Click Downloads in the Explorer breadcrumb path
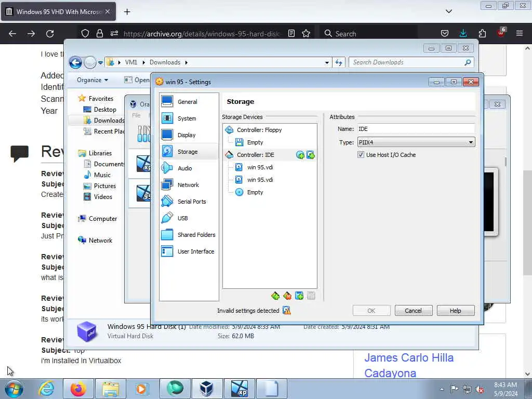This screenshot has height=399, width=532. (165, 62)
